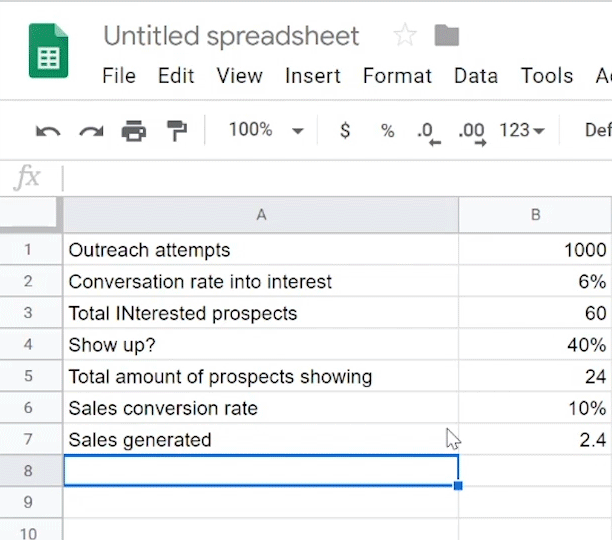The image size is (612, 540).
Task: Click the move to folder icon
Action: [x=447, y=37]
